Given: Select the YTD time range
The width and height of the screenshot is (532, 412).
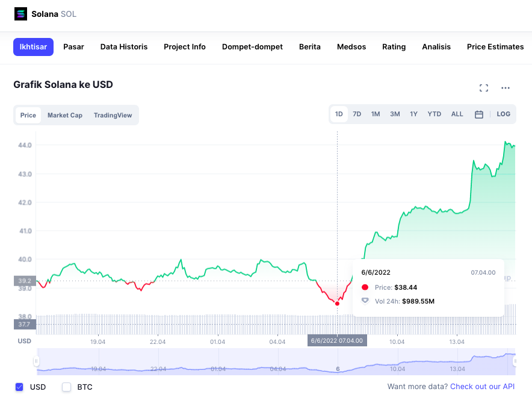Looking at the screenshot, I should 435,114.
